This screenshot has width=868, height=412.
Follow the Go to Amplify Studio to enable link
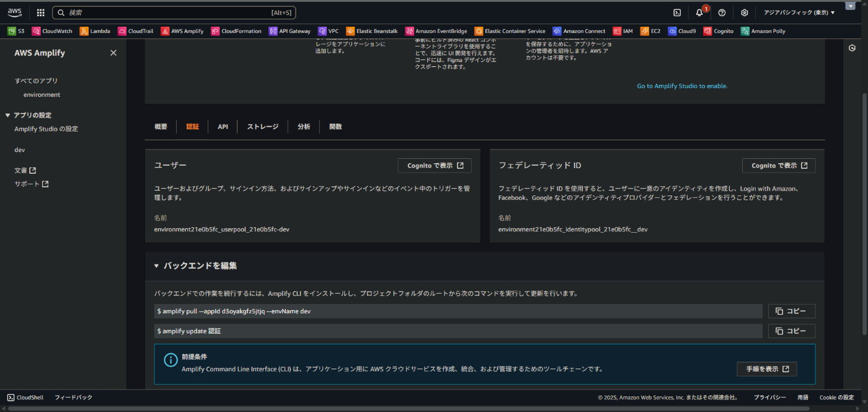click(x=682, y=86)
